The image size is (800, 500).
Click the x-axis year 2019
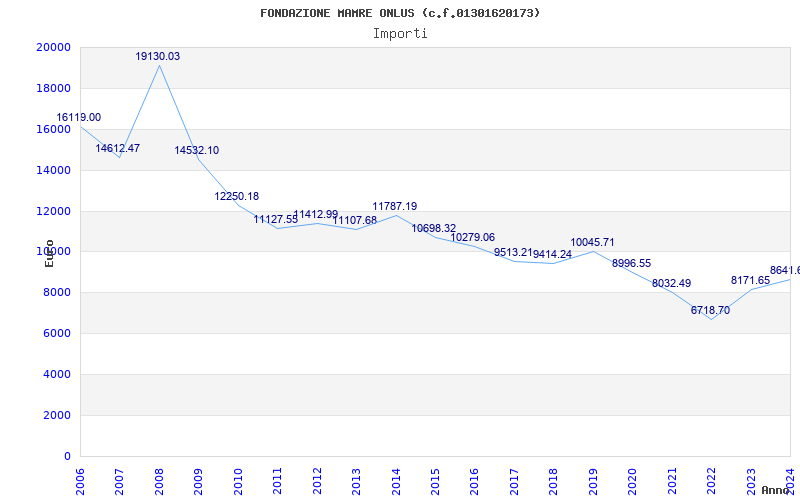click(593, 481)
